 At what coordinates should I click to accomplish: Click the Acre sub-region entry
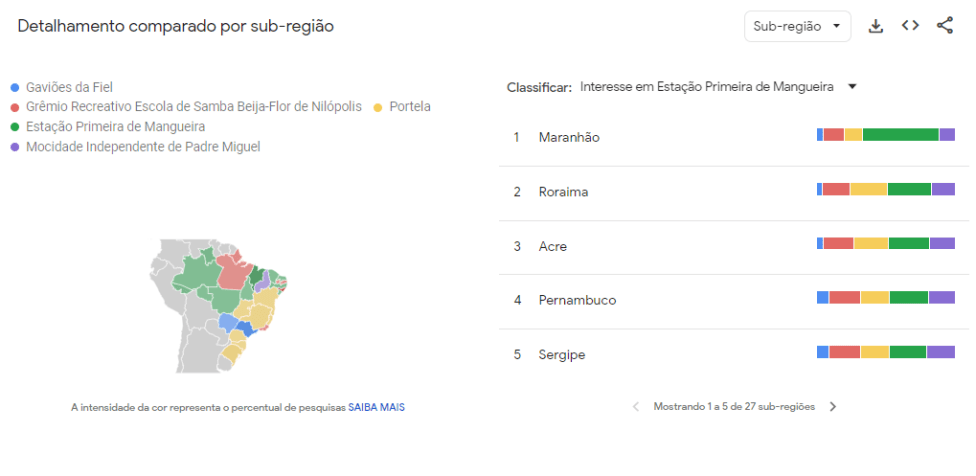[553, 246]
